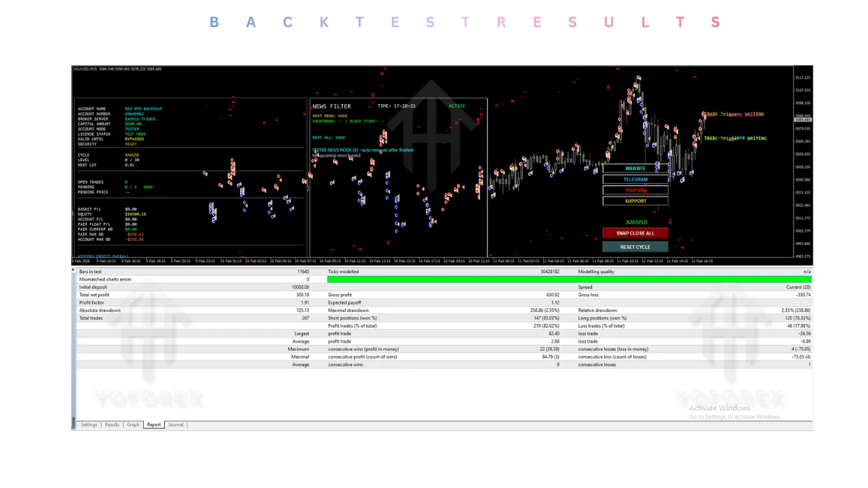Viewport: 868px width, 488px height.
Task: Click the RESET CYCLE button
Action: click(x=635, y=247)
